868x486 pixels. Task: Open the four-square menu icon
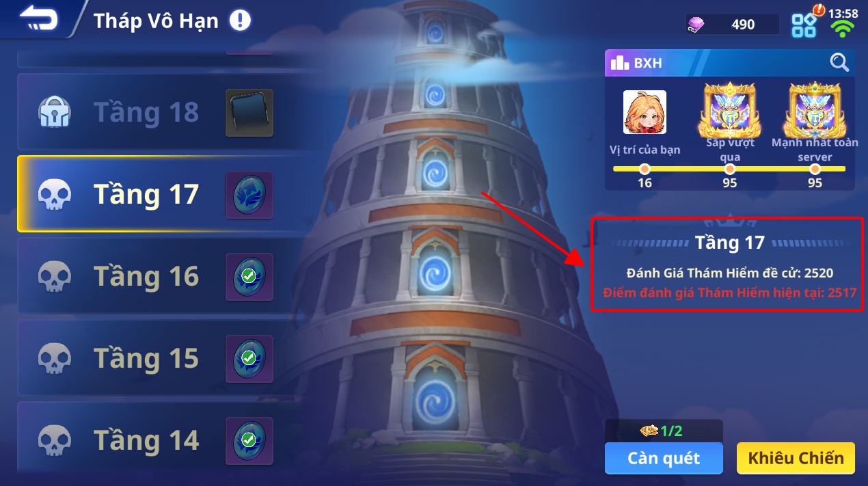tap(804, 25)
